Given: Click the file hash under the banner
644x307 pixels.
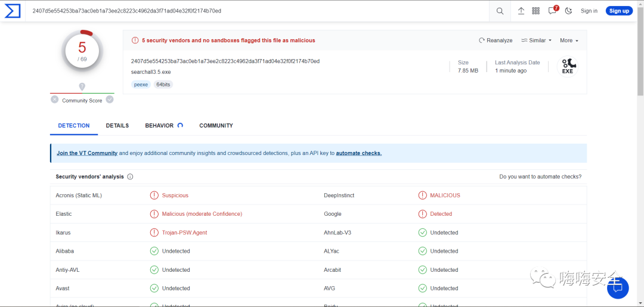Looking at the screenshot, I should 225,61.
